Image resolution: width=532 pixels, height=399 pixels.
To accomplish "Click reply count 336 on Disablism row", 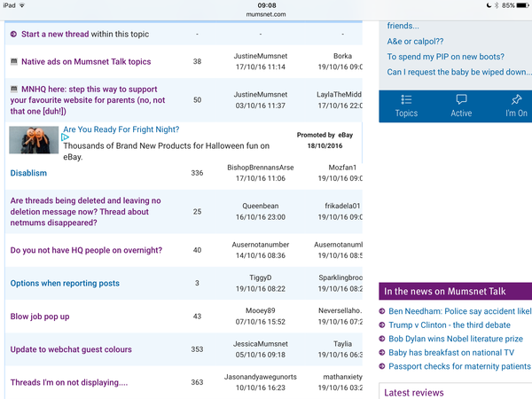I will [x=197, y=173].
